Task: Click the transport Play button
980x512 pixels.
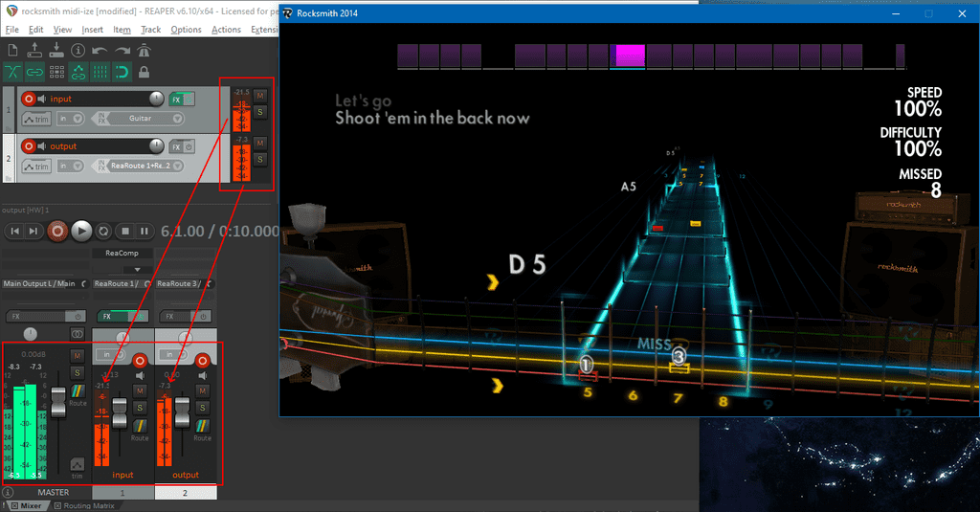Action: 81,232
